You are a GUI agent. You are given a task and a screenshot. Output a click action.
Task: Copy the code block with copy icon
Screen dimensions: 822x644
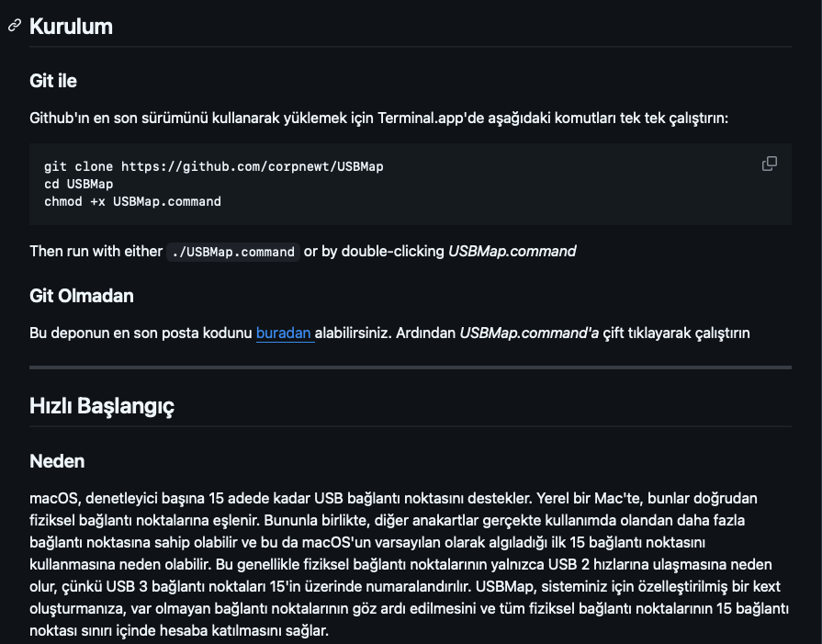coord(770,164)
